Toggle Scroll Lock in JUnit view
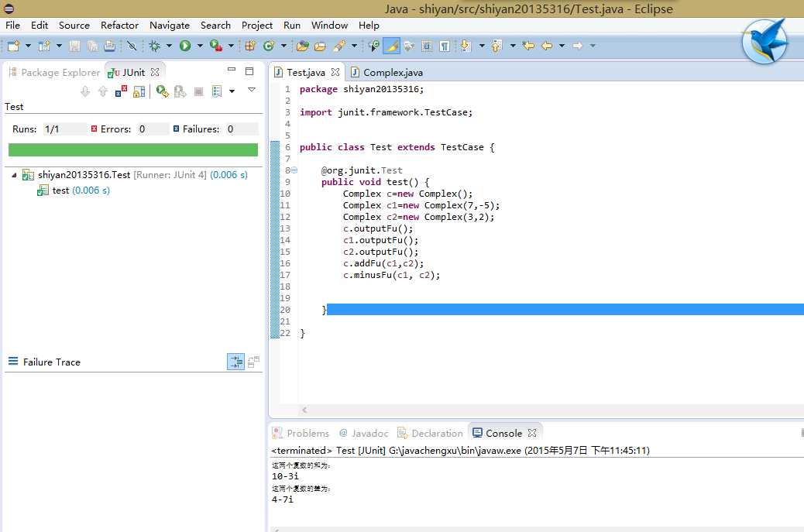 139,91
